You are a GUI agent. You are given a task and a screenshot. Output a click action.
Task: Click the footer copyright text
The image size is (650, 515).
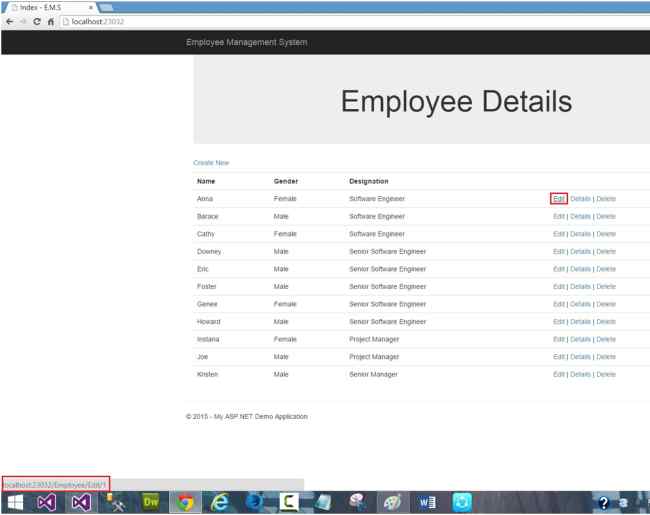click(247, 416)
